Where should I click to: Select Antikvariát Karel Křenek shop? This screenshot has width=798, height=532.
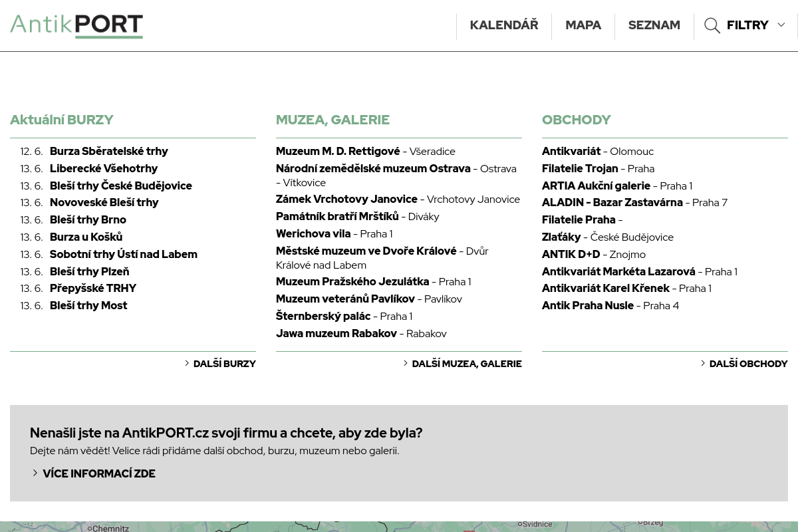click(x=606, y=288)
